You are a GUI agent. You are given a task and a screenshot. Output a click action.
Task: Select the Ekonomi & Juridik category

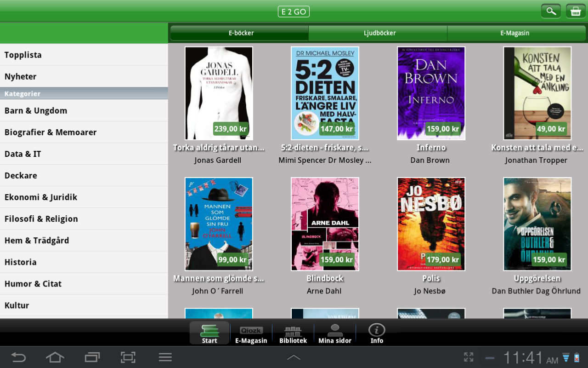(84, 197)
